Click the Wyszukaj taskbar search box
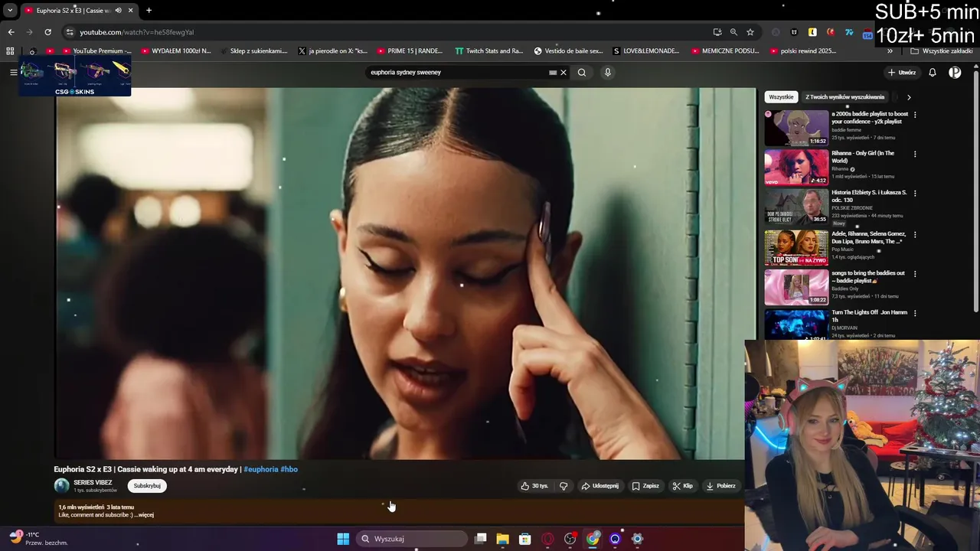Image resolution: width=980 pixels, height=551 pixels. coord(413,539)
